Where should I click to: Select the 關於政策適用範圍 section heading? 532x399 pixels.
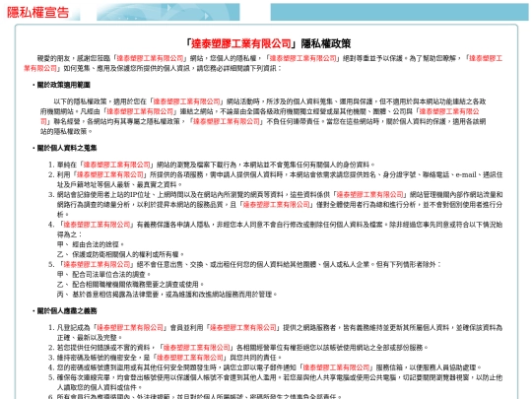click(x=63, y=85)
